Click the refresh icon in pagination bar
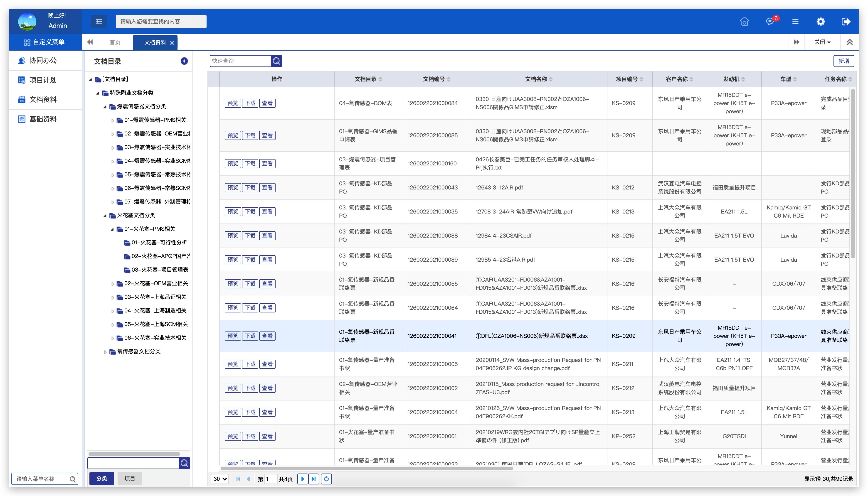The image size is (868, 496). coord(326,479)
